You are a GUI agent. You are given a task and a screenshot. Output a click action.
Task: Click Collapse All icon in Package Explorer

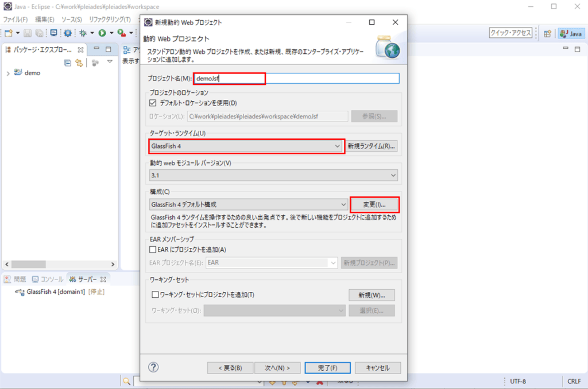click(x=68, y=63)
